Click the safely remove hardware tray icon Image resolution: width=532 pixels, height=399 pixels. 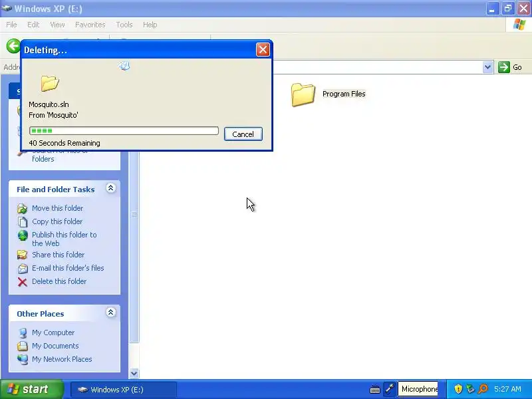point(470,389)
